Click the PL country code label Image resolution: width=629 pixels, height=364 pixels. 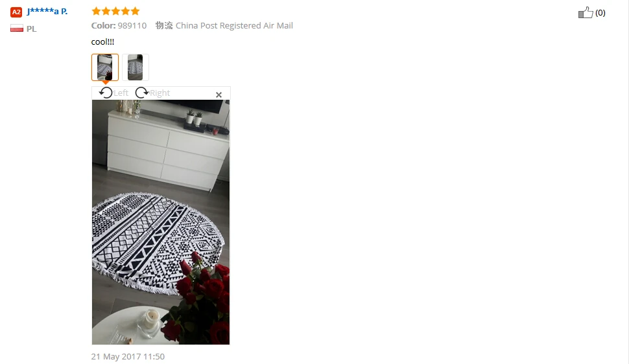[31, 29]
